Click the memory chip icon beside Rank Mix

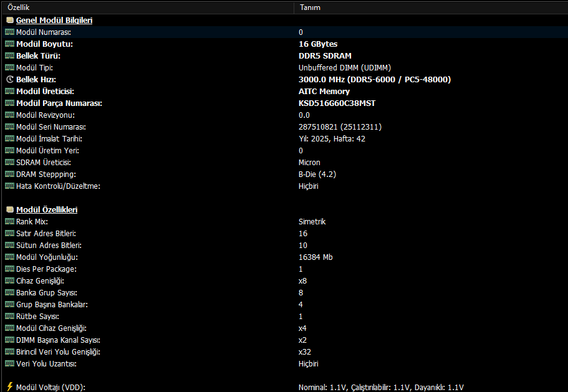point(10,221)
